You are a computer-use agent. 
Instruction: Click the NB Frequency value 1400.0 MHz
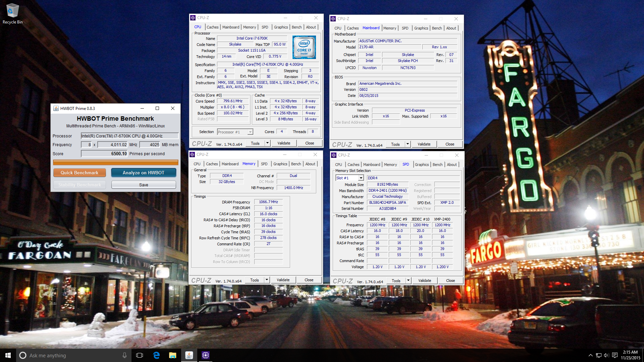pos(293,188)
